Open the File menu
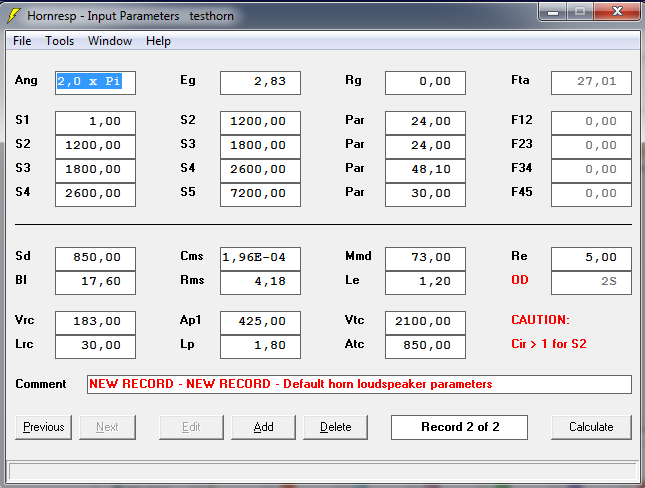The image size is (645, 488). [x=22, y=41]
